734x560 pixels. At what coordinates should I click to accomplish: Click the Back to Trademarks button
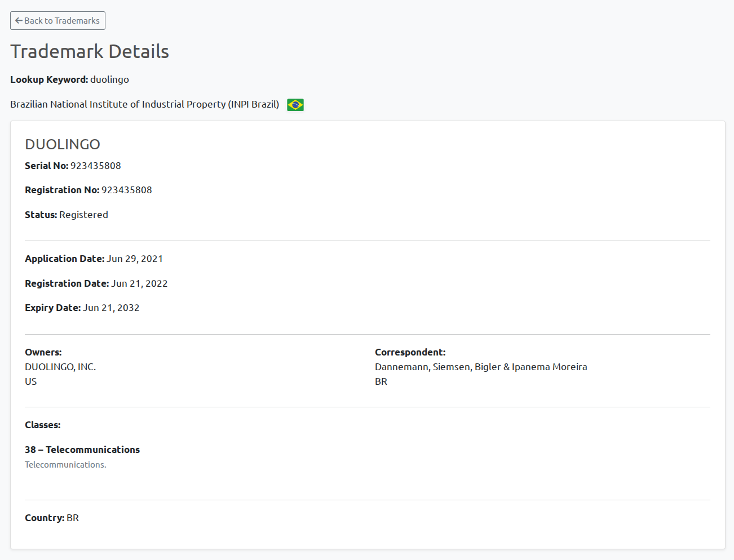pos(58,21)
